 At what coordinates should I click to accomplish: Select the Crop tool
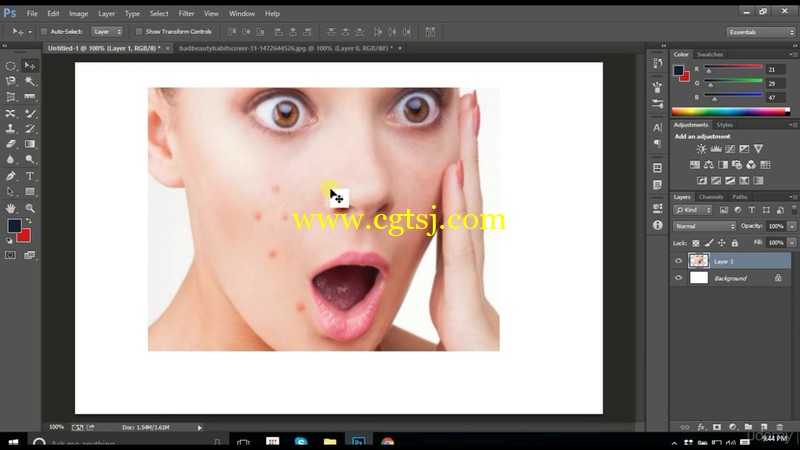click(x=10, y=97)
